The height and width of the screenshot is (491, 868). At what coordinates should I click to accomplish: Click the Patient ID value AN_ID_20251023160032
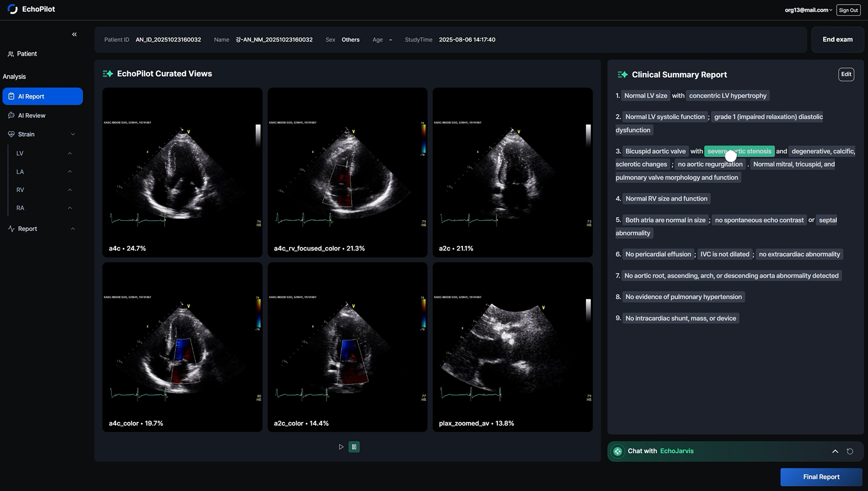[x=168, y=40]
